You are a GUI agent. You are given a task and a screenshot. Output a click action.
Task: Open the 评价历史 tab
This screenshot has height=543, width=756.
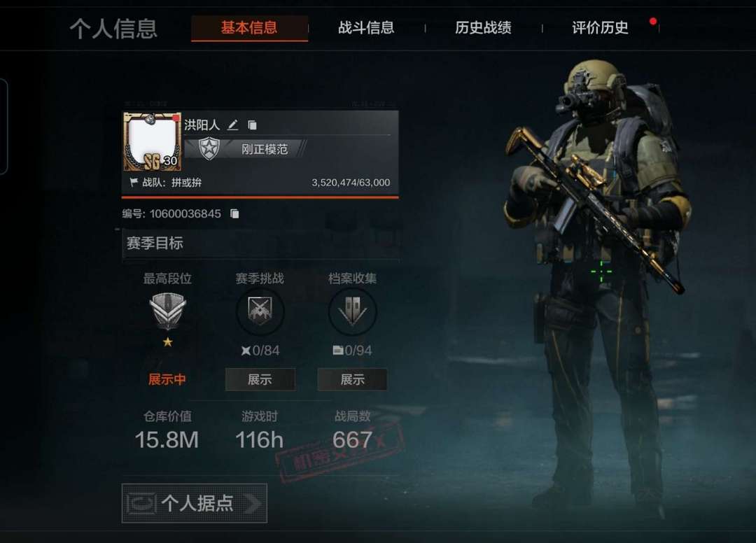[601, 27]
